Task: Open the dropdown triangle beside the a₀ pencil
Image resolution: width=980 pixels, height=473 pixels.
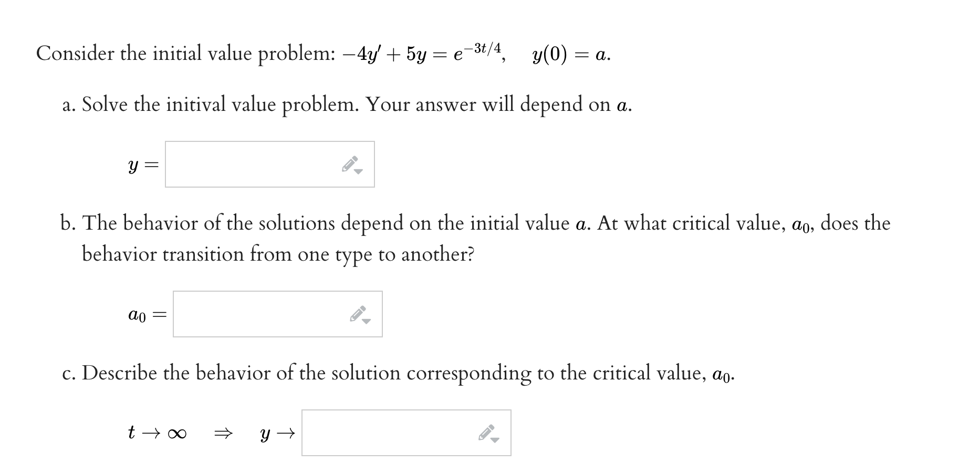Action: 366,322
